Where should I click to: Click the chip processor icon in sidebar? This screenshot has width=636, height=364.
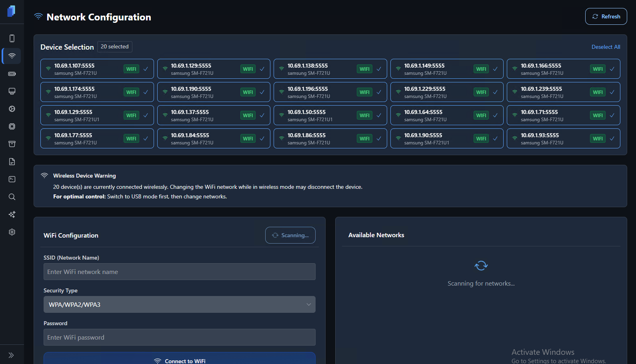(12, 126)
